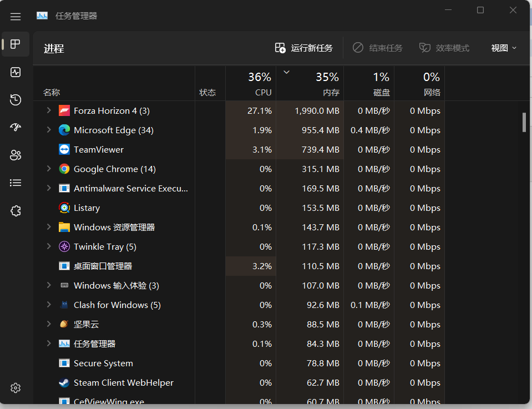Select the Secure System process name
This screenshot has height=409, width=532.
pos(103,363)
